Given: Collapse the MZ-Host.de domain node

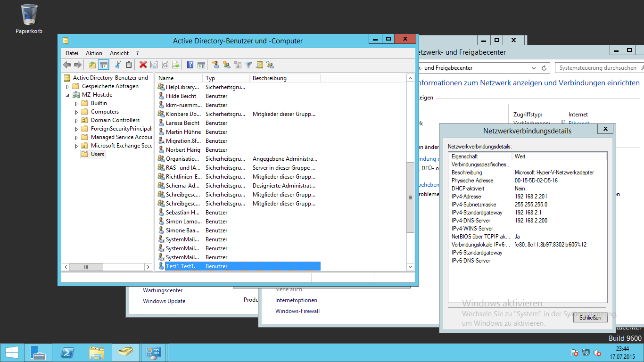Looking at the screenshot, I should coord(68,95).
